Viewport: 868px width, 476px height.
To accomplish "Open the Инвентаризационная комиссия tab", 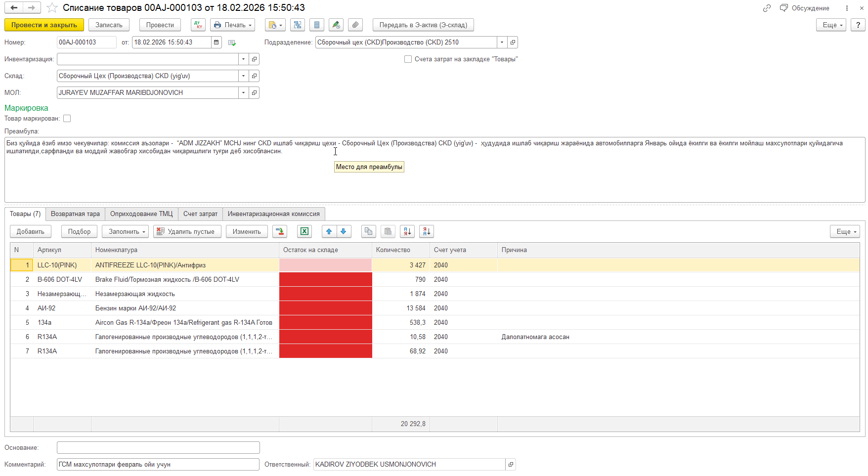I will [x=273, y=214].
